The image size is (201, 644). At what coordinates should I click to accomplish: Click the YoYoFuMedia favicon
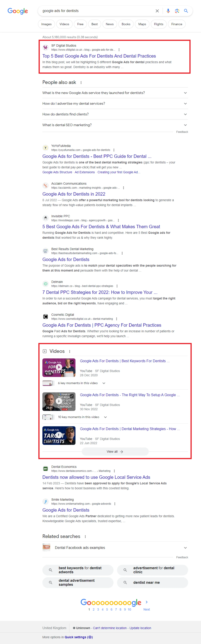click(x=45, y=148)
